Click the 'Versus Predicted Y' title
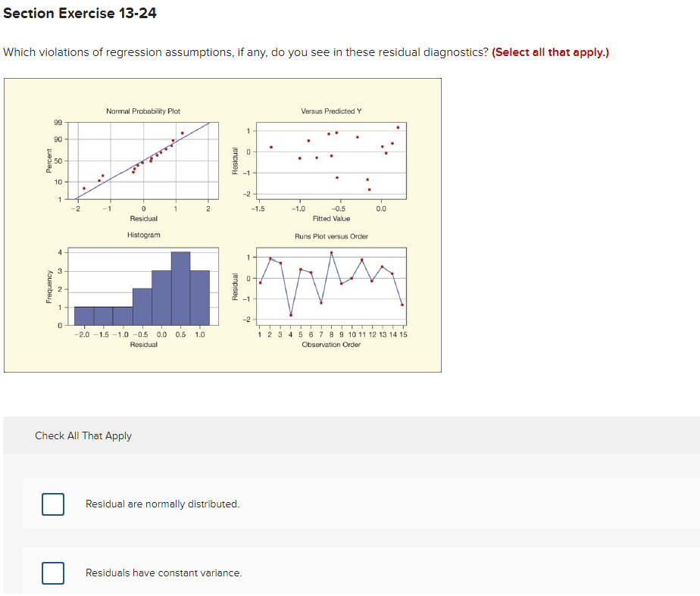700x596 pixels. pos(331,111)
